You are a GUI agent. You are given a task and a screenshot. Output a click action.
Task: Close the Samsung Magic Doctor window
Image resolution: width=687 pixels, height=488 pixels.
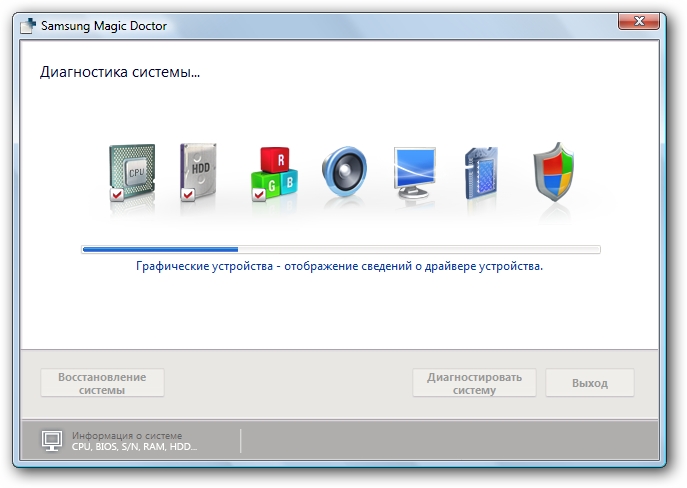click(639, 21)
